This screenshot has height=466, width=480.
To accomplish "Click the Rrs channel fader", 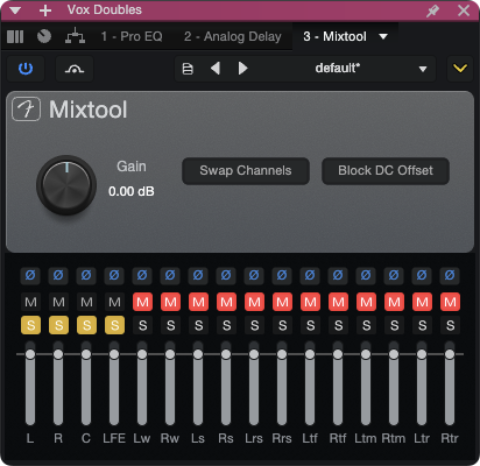I will [282, 383].
